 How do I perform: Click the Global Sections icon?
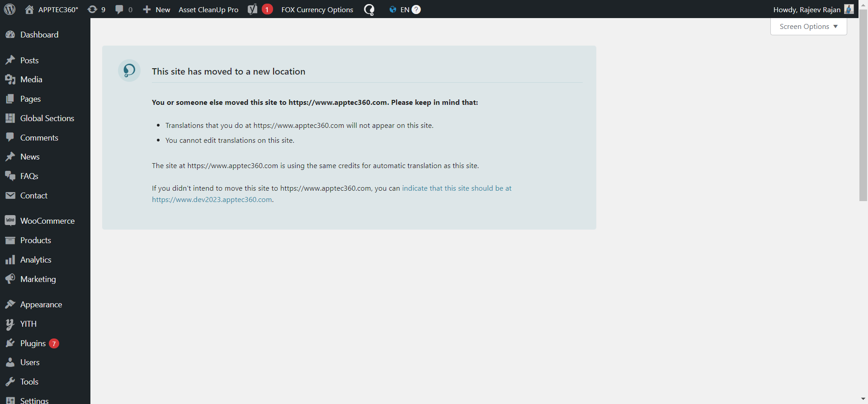coord(10,118)
